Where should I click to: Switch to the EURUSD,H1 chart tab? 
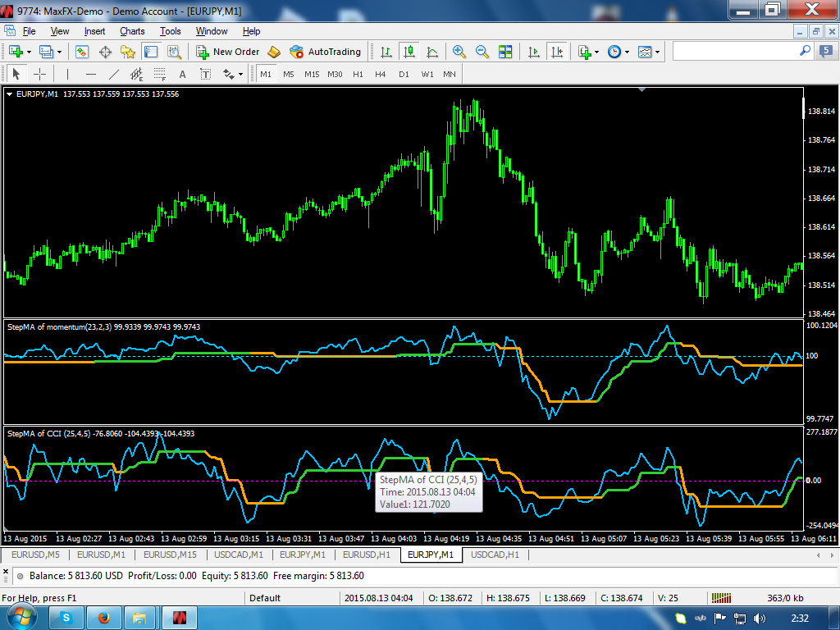pos(367,555)
